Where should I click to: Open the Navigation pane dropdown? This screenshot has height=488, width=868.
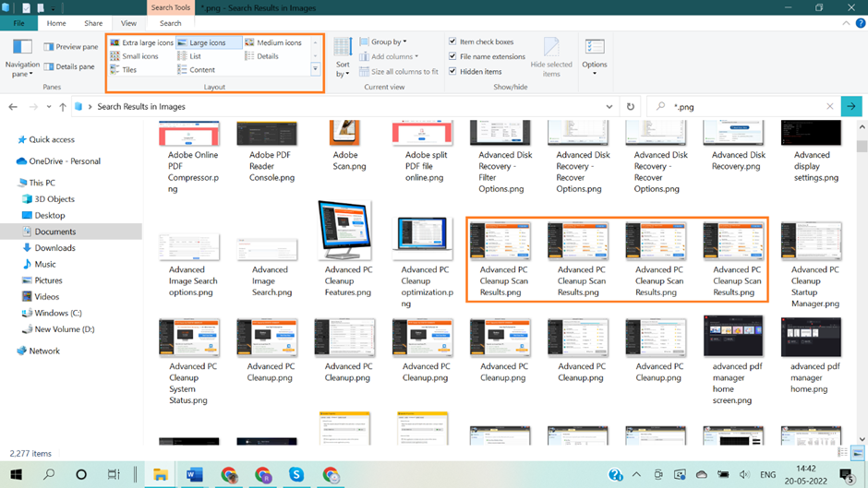pos(22,59)
